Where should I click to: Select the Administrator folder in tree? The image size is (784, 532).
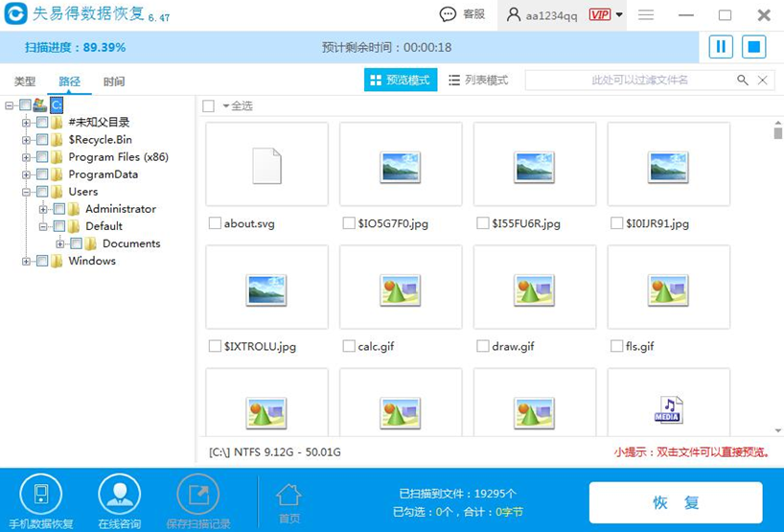121,209
